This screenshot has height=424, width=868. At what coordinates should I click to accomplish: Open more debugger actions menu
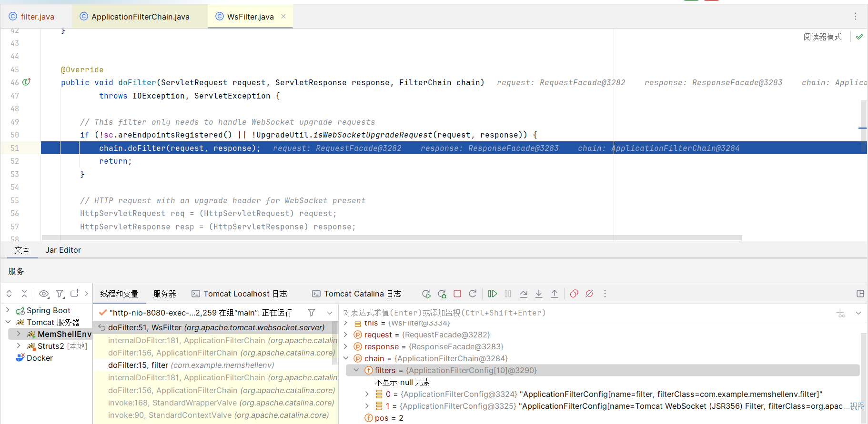tap(605, 294)
